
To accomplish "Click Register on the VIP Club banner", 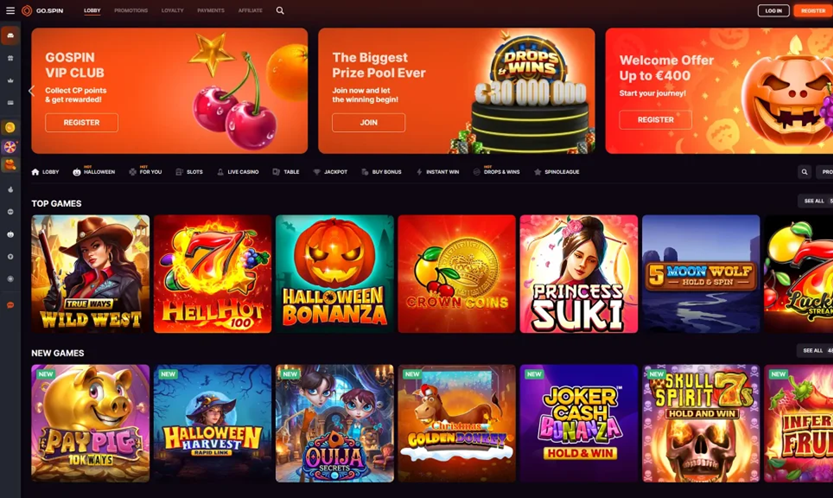I will click(x=82, y=122).
